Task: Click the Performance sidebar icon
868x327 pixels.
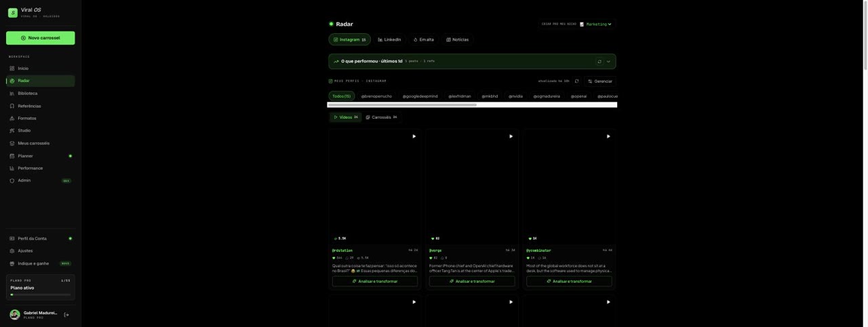Action: [12, 168]
